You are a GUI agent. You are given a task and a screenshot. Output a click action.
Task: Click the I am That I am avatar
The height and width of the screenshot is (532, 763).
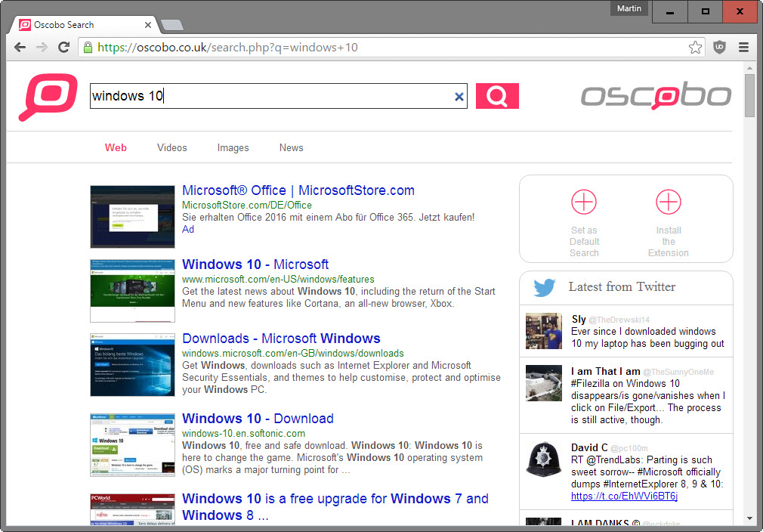point(543,383)
